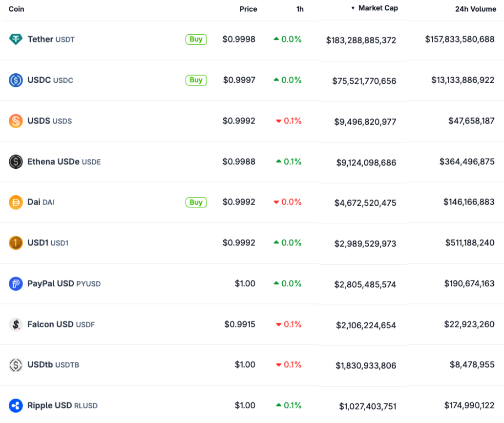Click the Market Cap sort arrow
The image size is (504, 423).
[x=353, y=8]
